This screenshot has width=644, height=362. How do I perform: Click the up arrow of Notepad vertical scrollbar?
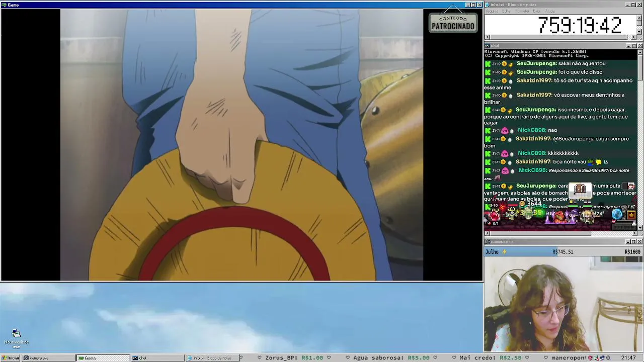click(639, 18)
